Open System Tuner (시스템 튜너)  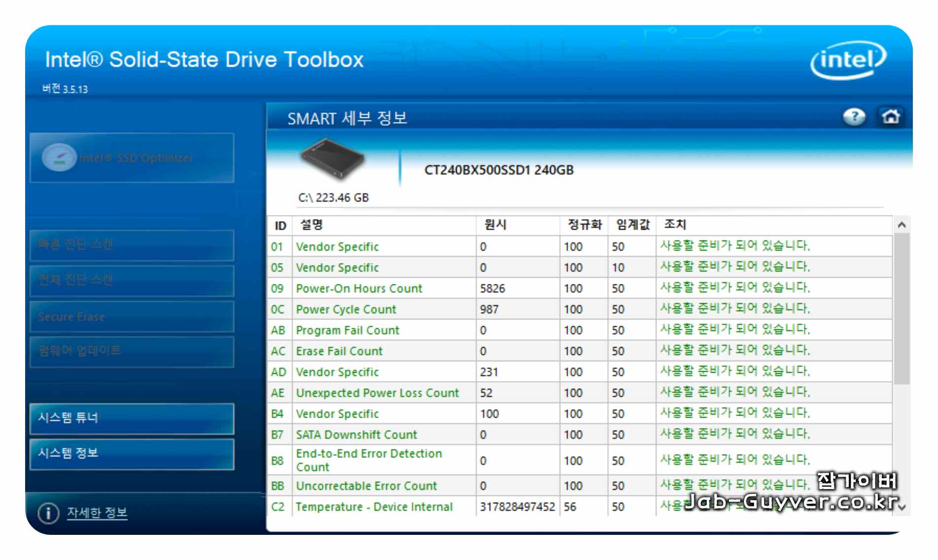(x=132, y=419)
